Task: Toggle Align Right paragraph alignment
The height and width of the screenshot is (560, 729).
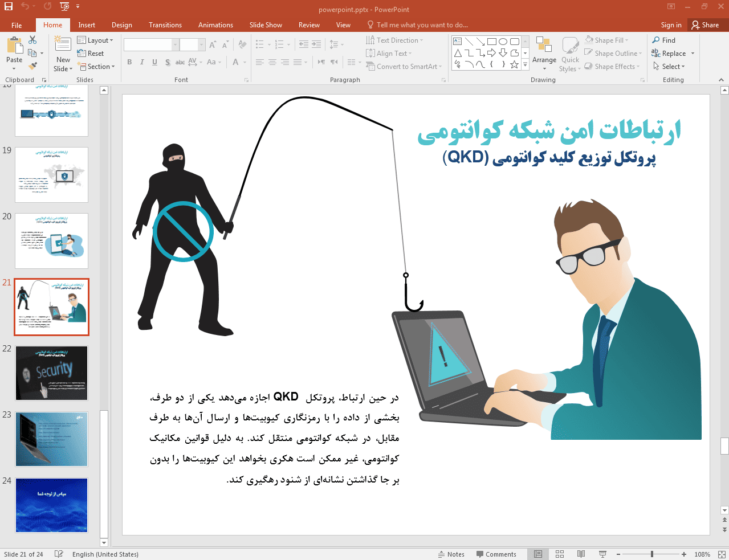Action: click(x=285, y=62)
